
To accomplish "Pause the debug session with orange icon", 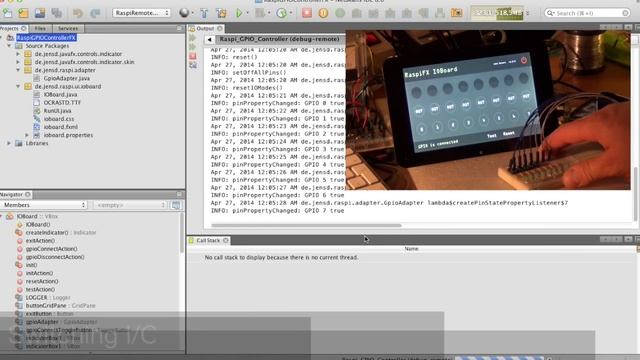I will pyautogui.click(x=323, y=13).
